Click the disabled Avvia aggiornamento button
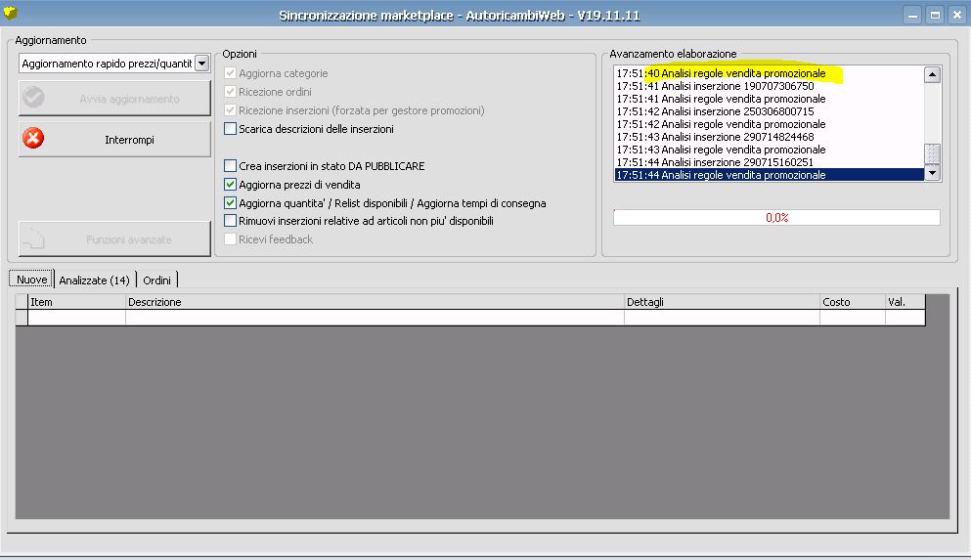The width and height of the screenshot is (971, 560). tap(114, 99)
